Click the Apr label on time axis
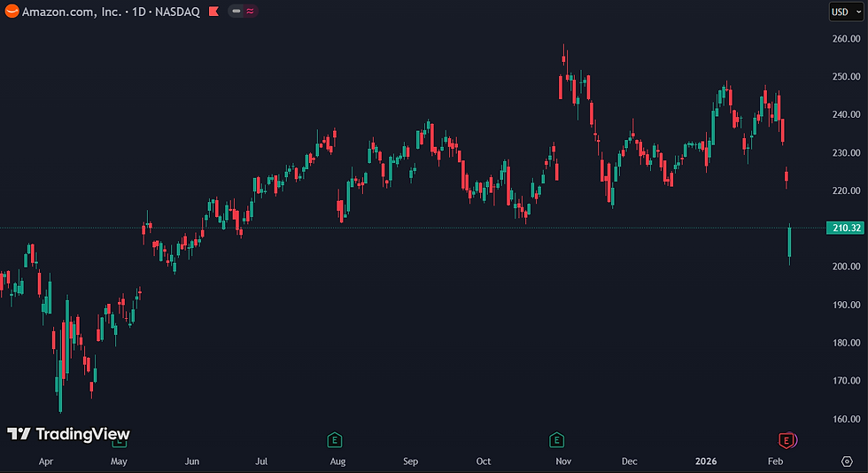Viewport: 868px width, 473px height. [x=46, y=461]
